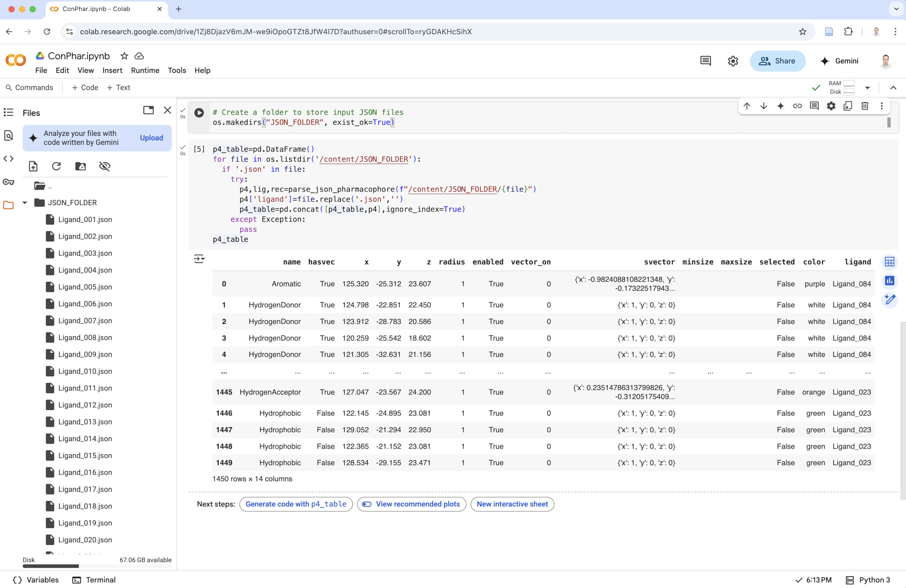The height and width of the screenshot is (588, 906).
Task: Mirror cell in tab icon
Action: (x=848, y=106)
